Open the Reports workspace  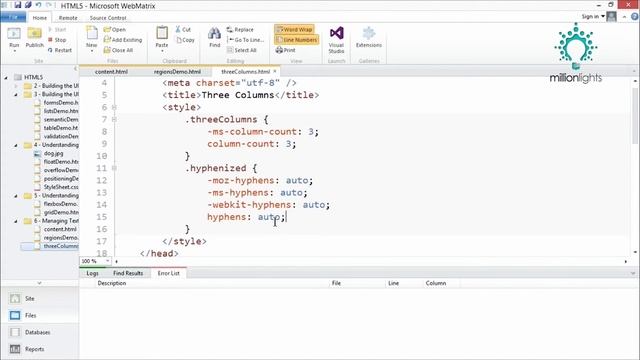click(40, 349)
